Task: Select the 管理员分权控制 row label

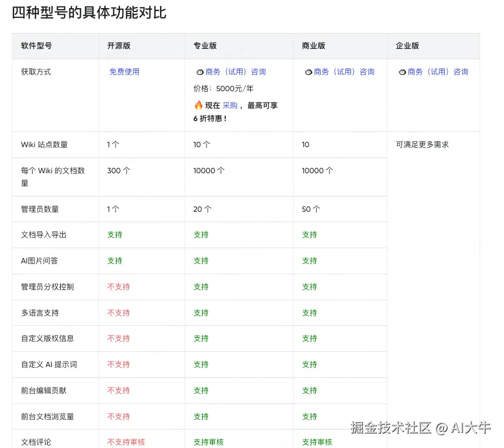Action: [x=47, y=287]
